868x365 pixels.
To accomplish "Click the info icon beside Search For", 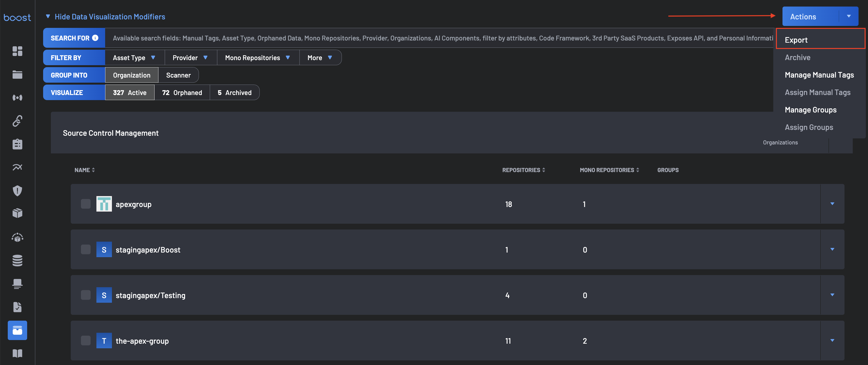I will [95, 38].
